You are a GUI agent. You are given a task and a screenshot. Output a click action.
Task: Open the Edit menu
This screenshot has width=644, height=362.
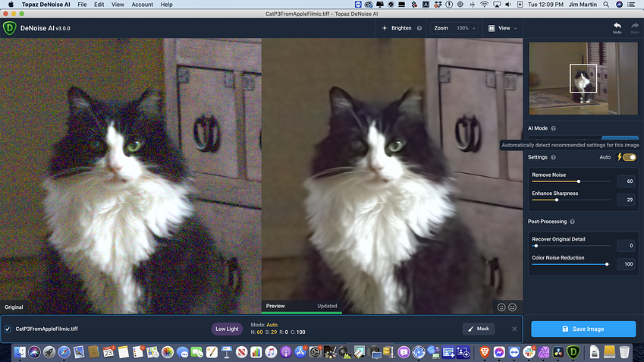point(99,5)
